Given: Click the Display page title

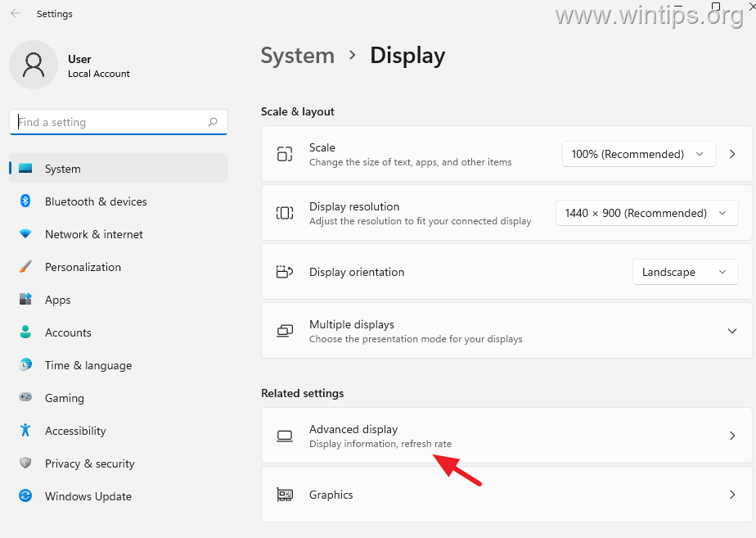Looking at the screenshot, I should click(407, 56).
